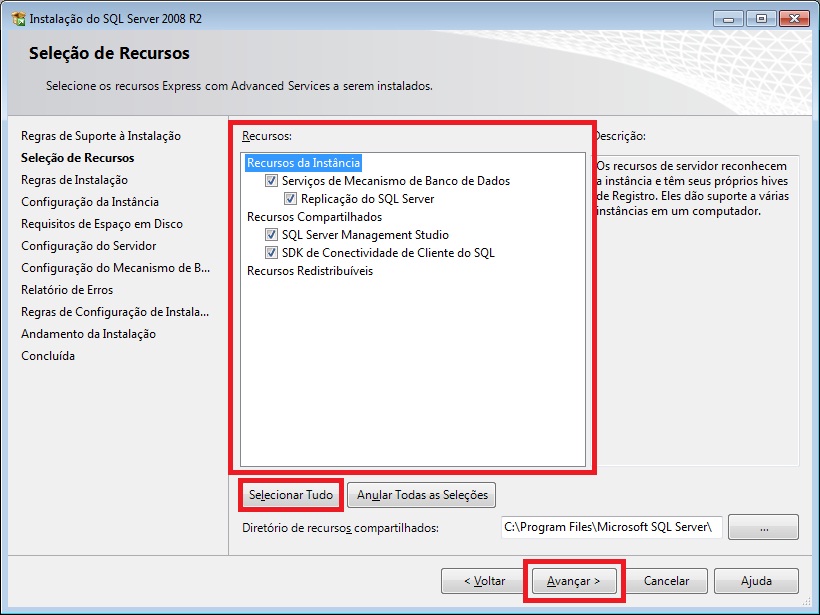The width and height of the screenshot is (820, 615).
Task: Click Requisitos de Espaço em Disco step
Action: pyautogui.click(x=102, y=224)
